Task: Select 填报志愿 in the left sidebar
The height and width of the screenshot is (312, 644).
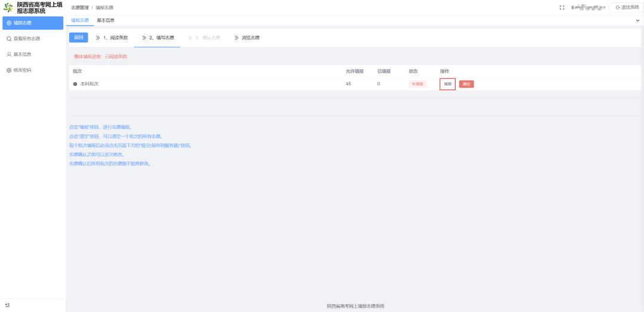Action: click(x=22, y=23)
